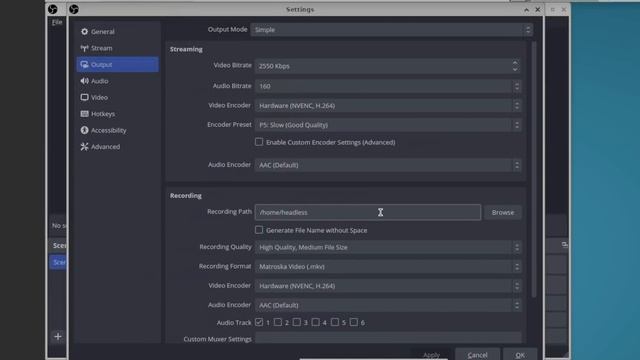Screen dimensions: 640x360
Task: Click the Cancel button
Action: coord(477,354)
